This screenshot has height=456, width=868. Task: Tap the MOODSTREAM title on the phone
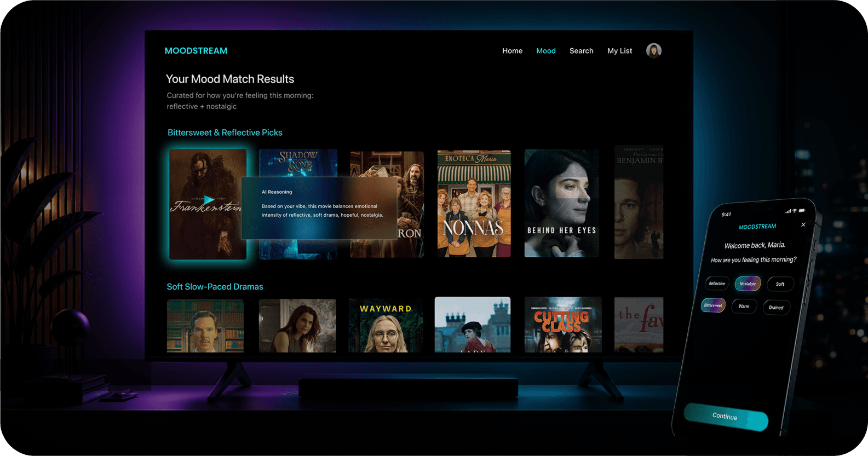tap(757, 227)
